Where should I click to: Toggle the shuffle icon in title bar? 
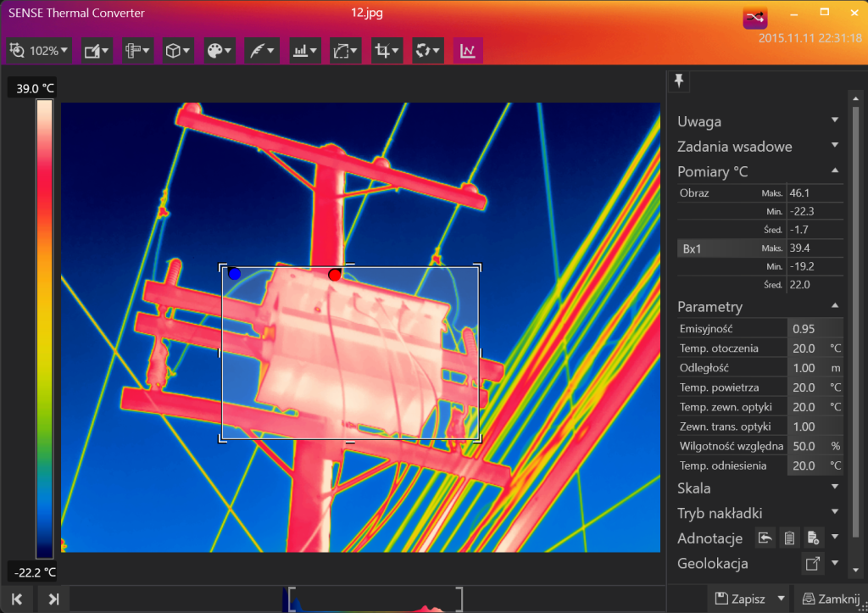pyautogui.click(x=755, y=18)
